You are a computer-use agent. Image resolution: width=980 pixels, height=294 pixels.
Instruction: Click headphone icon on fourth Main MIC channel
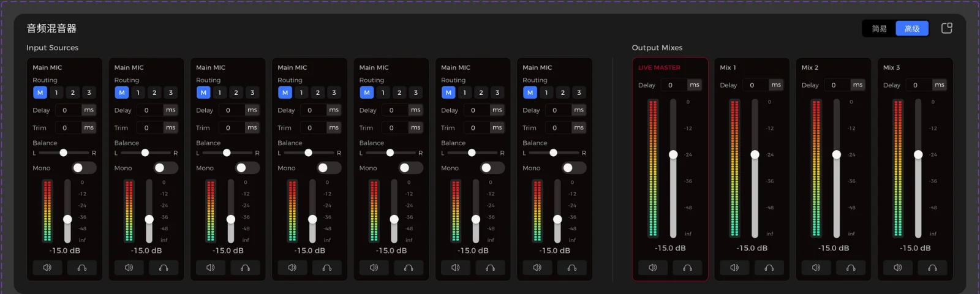327,268
